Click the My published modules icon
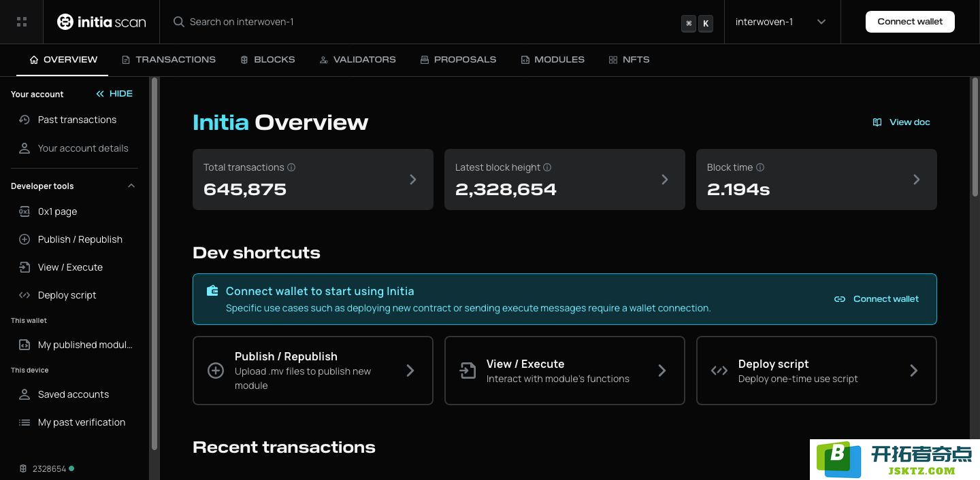 24,345
